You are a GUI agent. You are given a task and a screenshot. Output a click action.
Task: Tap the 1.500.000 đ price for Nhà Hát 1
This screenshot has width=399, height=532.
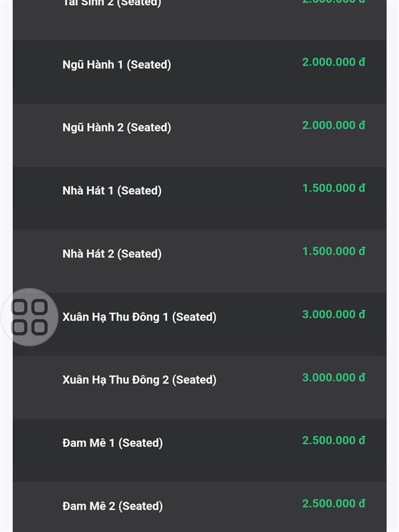click(334, 188)
